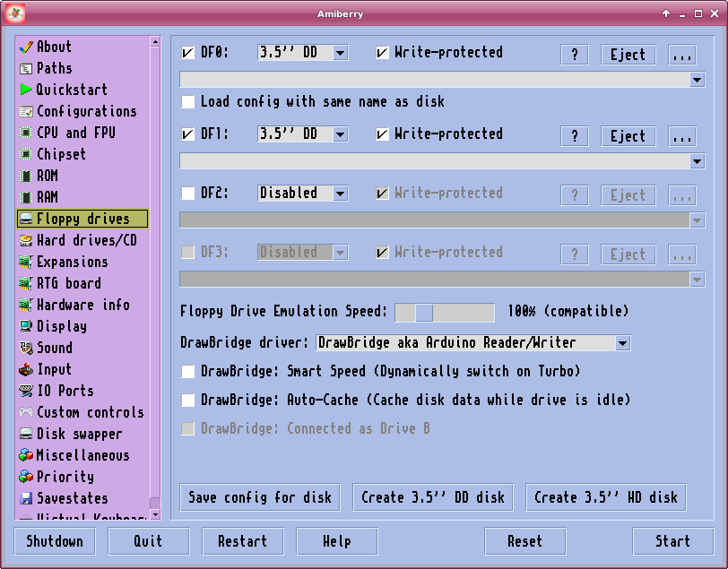
Task: Click the RAM icon in sidebar
Action: pos(26,197)
